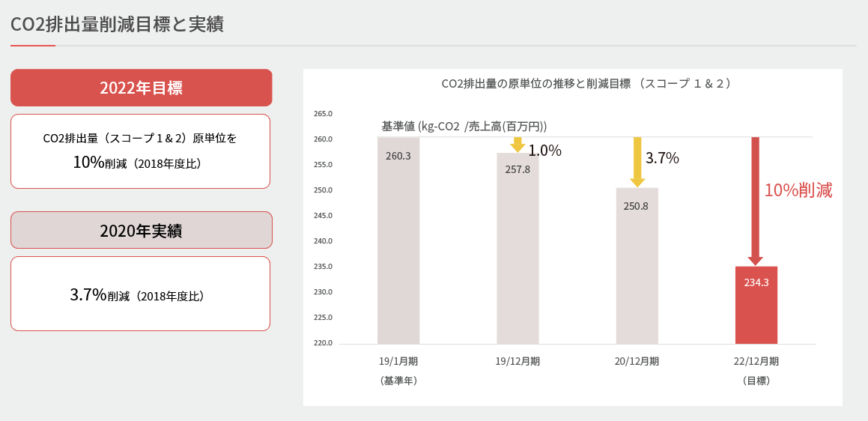868x421 pixels.
Task: Click the small yellow 1.0% down arrow
Action: coord(517,145)
